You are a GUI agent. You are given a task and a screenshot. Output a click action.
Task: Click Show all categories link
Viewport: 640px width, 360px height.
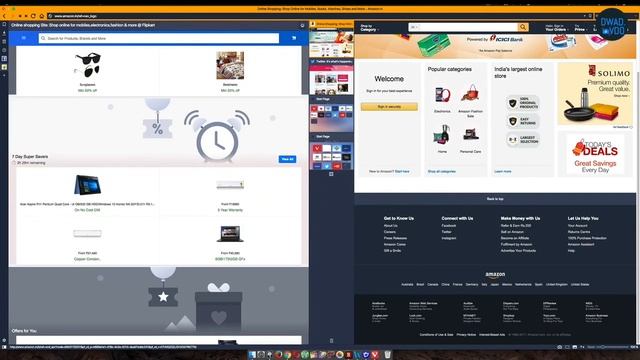click(442, 171)
